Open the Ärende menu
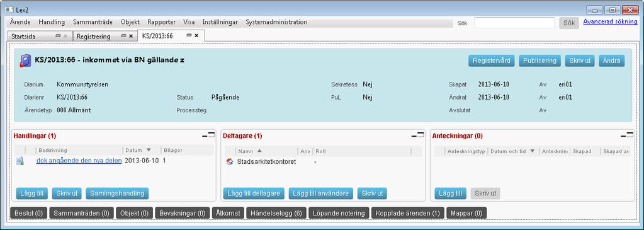The width and height of the screenshot is (644, 230). [21, 22]
